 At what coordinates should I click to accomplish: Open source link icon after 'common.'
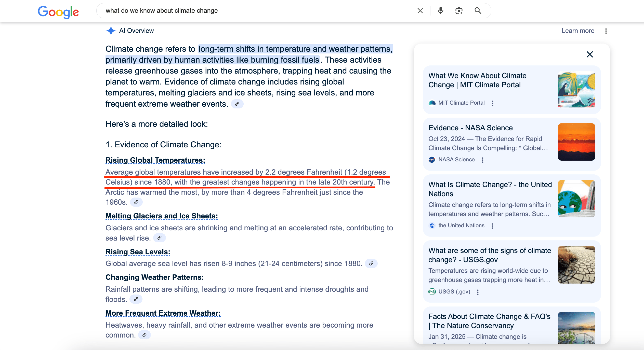click(144, 335)
